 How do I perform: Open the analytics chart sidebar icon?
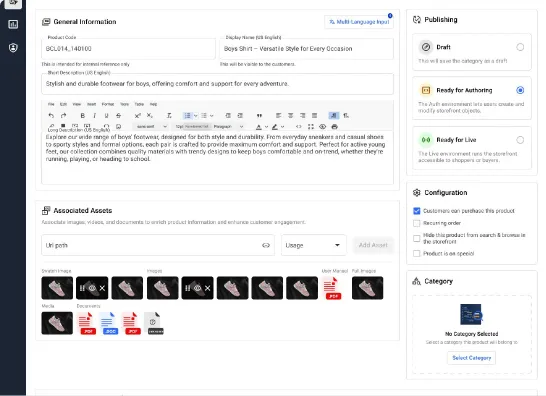[x=13, y=24]
